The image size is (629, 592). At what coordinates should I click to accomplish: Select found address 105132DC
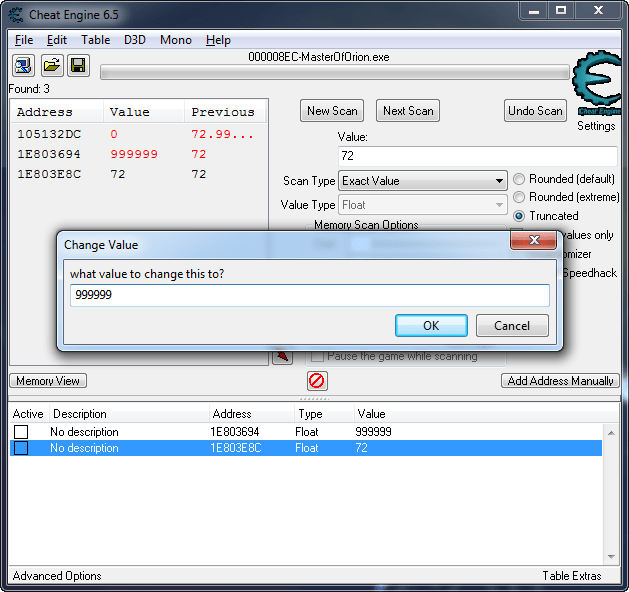point(49,134)
